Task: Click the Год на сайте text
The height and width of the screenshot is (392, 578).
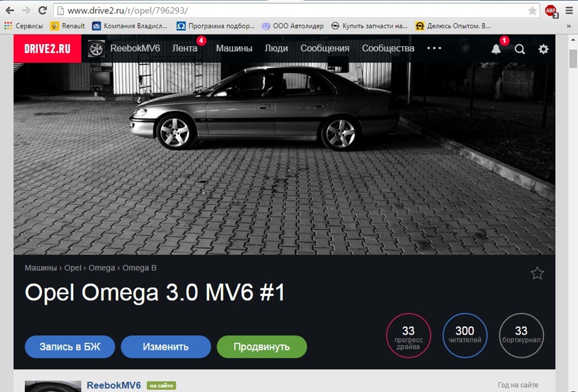Action: [518, 385]
